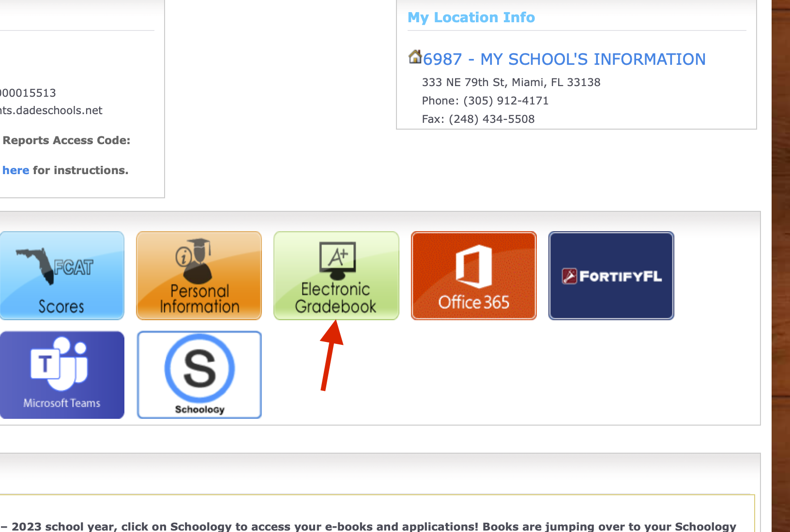This screenshot has height=532, width=790.
Task: Launch Microsoft Teams tile
Action: [x=62, y=375]
